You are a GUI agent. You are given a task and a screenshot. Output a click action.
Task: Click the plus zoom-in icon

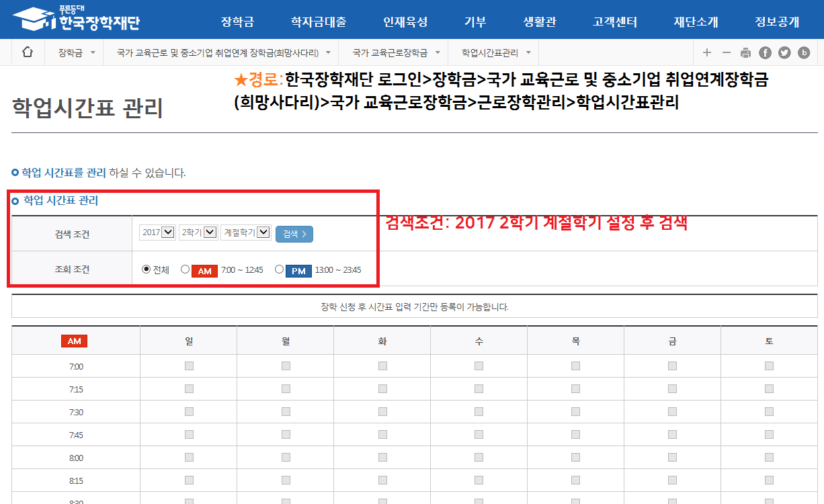click(x=706, y=53)
